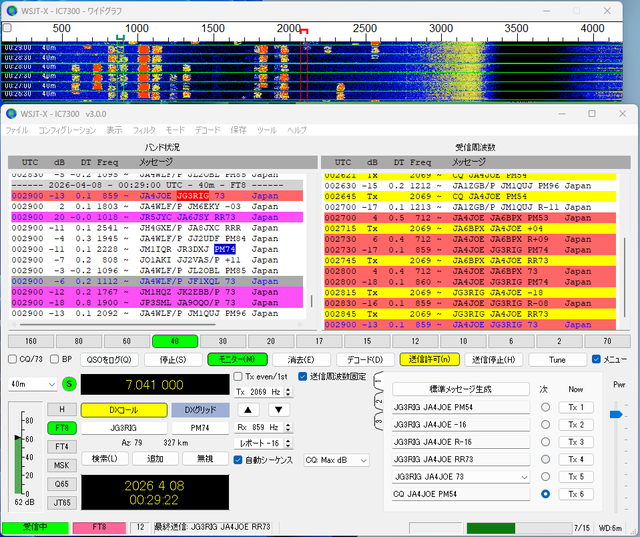Select next radio for CQ JA4JOE PM54
640x537 pixels.
tap(545, 494)
